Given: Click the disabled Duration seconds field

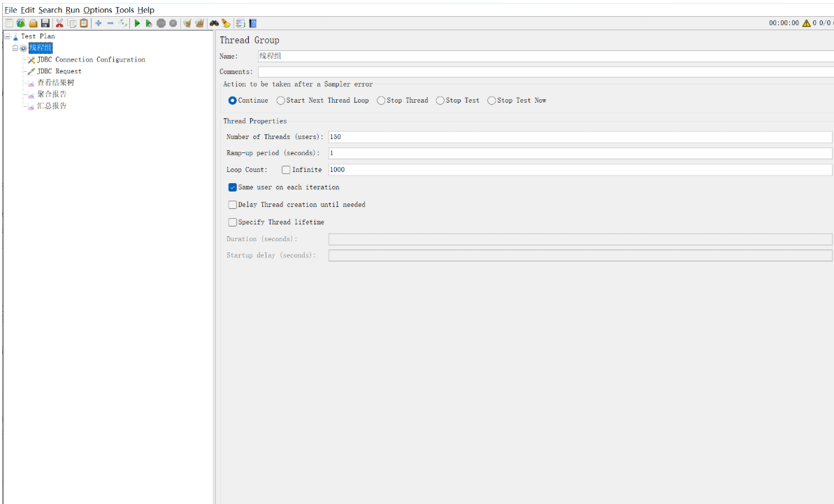Looking at the screenshot, I should click(580, 239).
